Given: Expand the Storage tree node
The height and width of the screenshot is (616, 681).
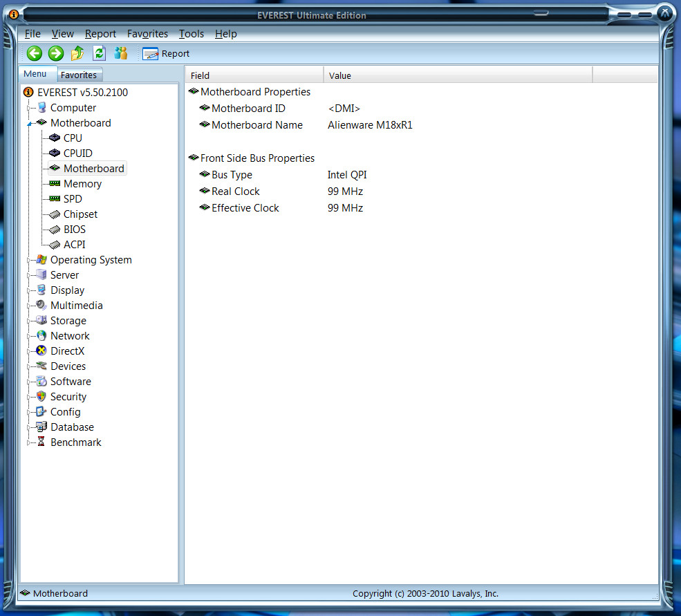Looking at the screenshot, I should pyautogui.click(x=30, y=321).
